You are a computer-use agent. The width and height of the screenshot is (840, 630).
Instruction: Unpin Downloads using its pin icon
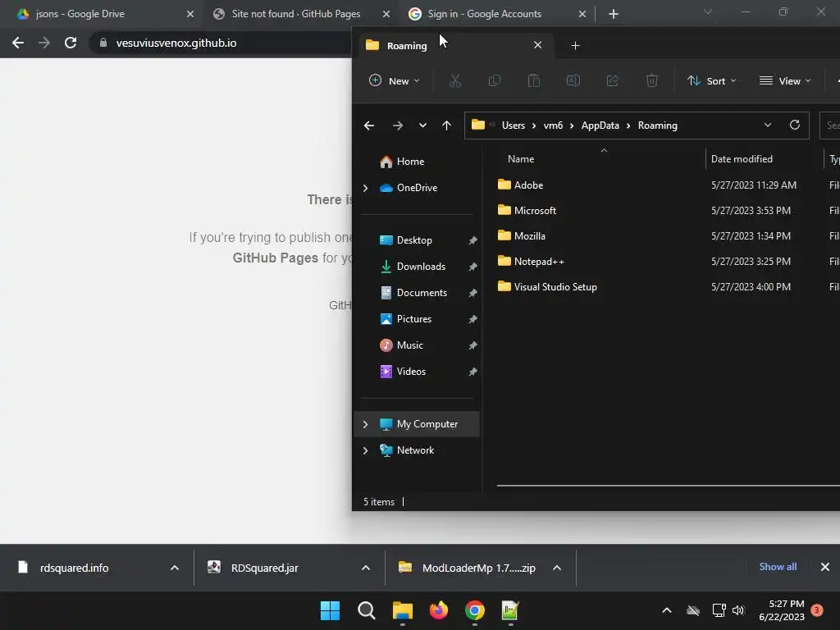472,267
